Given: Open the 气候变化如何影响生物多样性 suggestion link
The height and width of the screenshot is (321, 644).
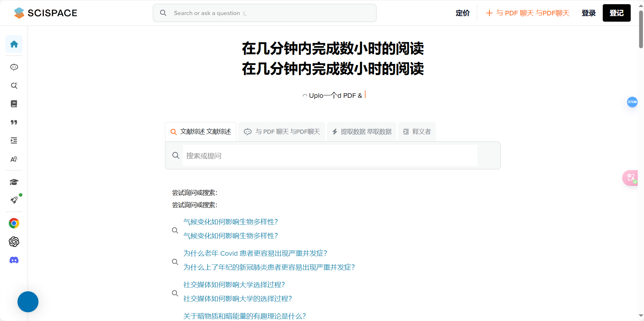Looking at the screenshot, I should tap(230, 222).
